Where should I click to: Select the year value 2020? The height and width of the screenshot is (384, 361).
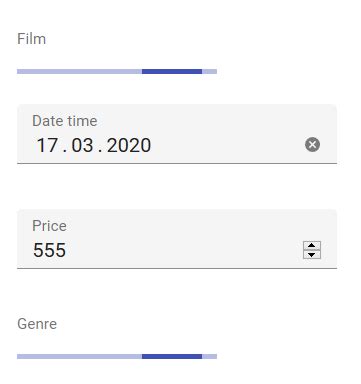click(129, 145)
